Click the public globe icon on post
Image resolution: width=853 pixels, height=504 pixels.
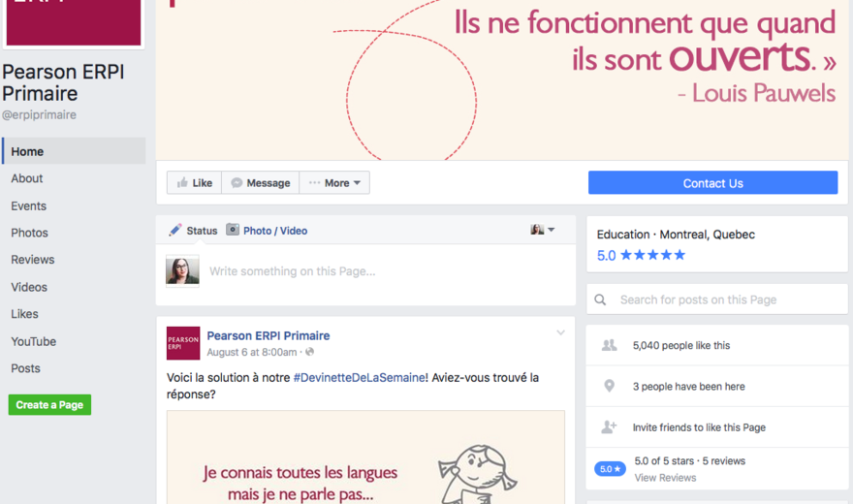click(x=309, y=352)
